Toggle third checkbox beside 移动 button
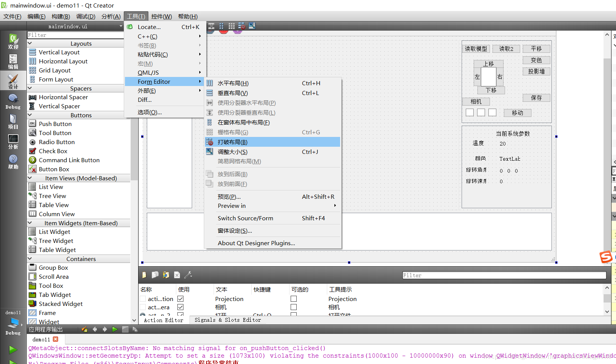616x364 pixels. pos(492,112)
